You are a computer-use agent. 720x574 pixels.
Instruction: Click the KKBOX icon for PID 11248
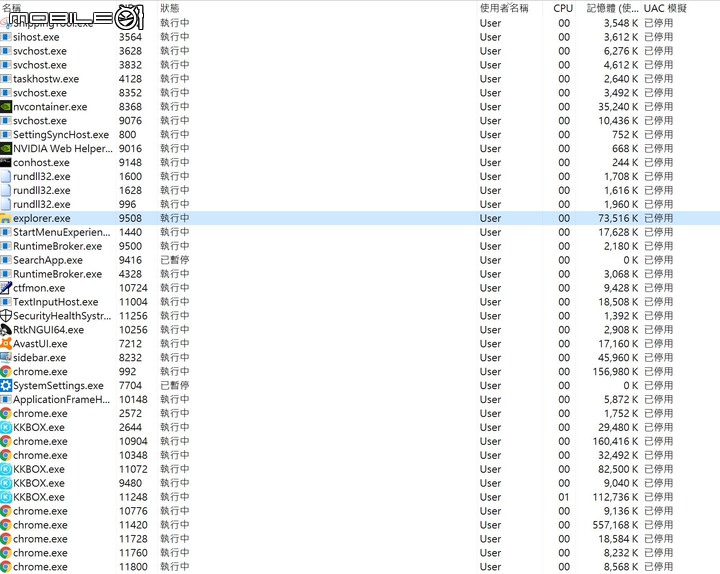(6, 497)
